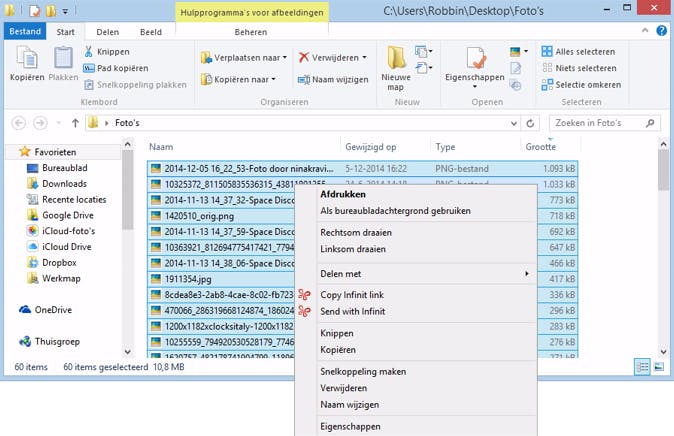Switch to the Delen tab
Viewport: 674px width, 436px height.
point(107,32)
